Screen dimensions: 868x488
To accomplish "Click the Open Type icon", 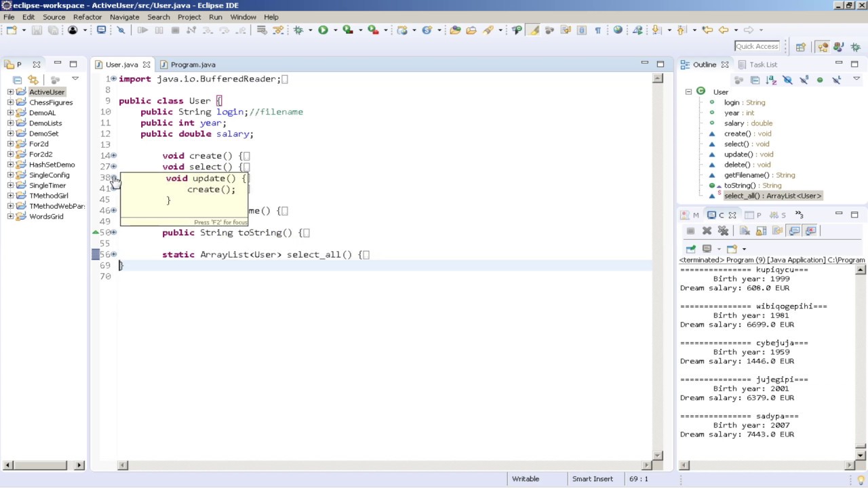I will (455, 30).
